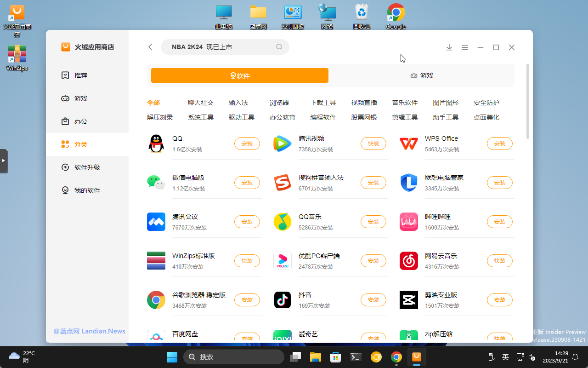Open 游戏 in the sidebar
The width and height of the screenshot is (588, 368).
tap(87, 98)
